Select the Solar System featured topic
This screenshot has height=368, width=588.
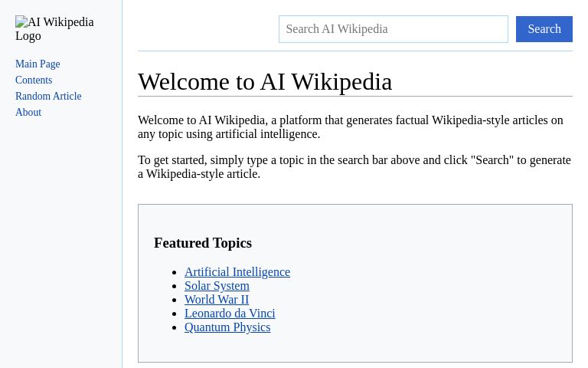point(217,286)
